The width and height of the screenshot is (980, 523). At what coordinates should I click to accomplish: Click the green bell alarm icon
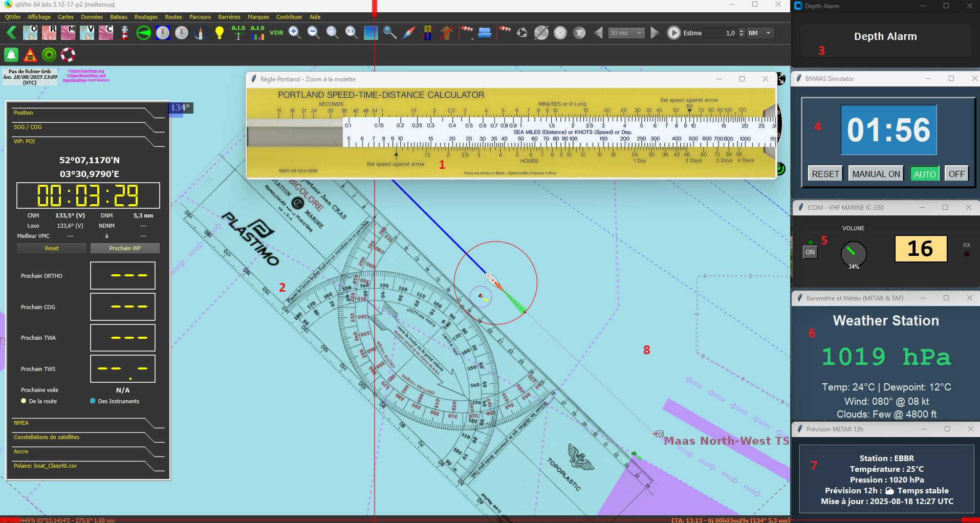pyautogui.click(x=11, y=54)
